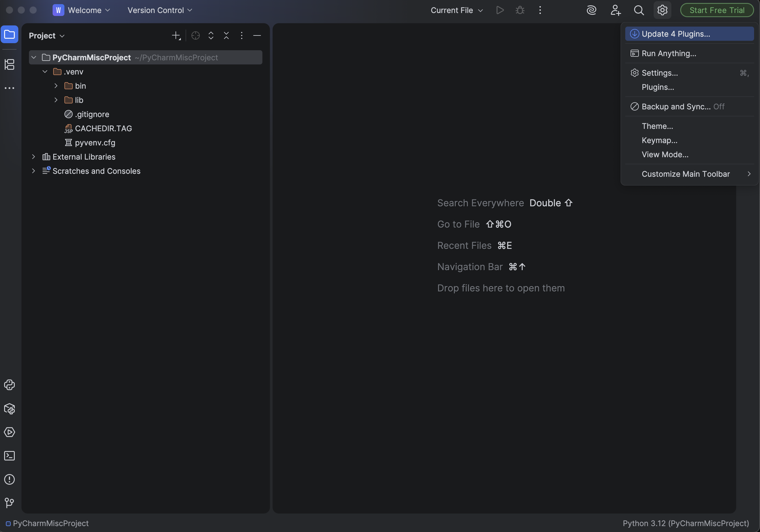This screenshot has height=532, width=760.
Task: Run the current file
Action: [500, 10]
